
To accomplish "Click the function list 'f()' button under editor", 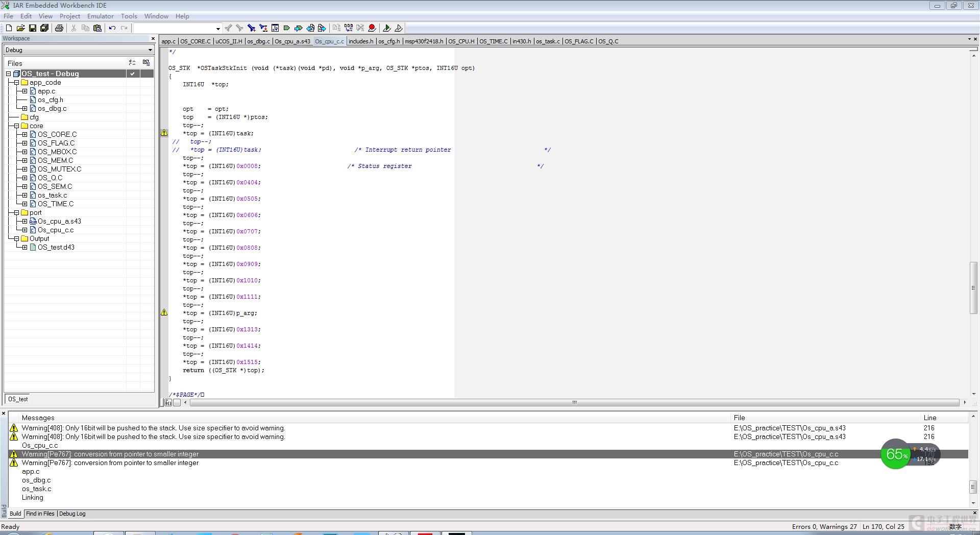I will pos(168,403).
